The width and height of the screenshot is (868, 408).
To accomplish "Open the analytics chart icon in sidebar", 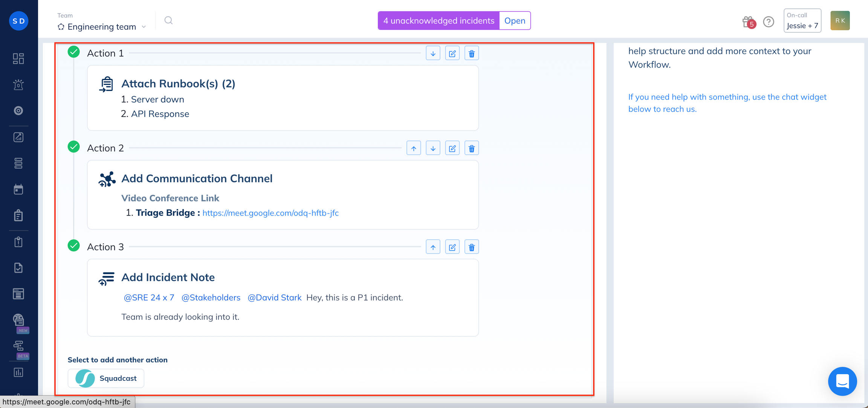I will click(18, 137).
